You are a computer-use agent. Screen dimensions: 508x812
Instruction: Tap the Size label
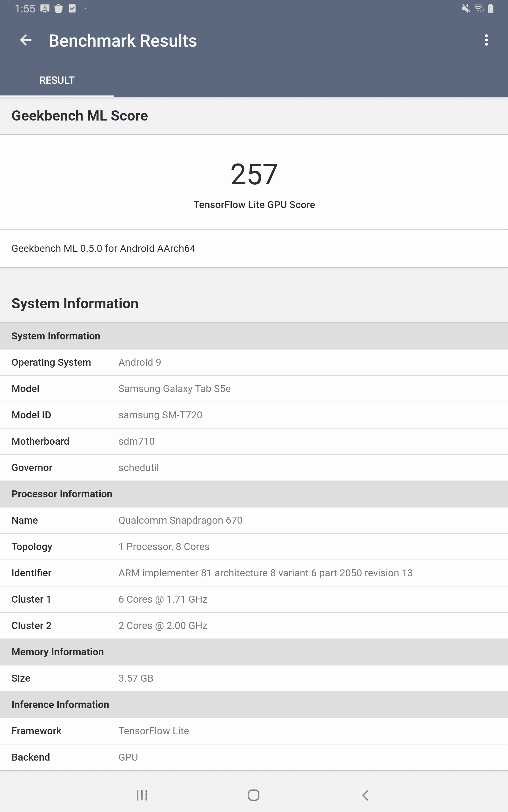21,678
